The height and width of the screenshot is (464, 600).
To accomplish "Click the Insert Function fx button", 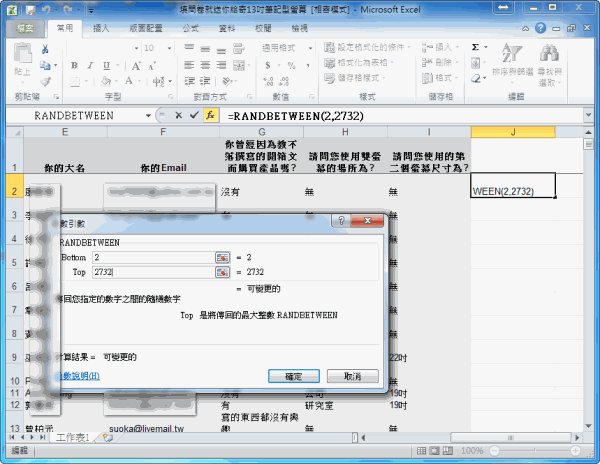I will click(x=210, y=115).
